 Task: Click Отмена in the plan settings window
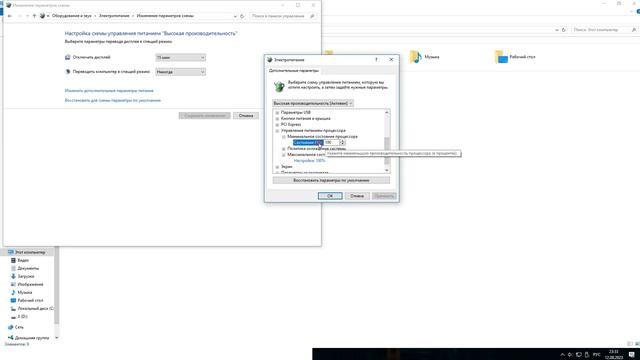246,116
